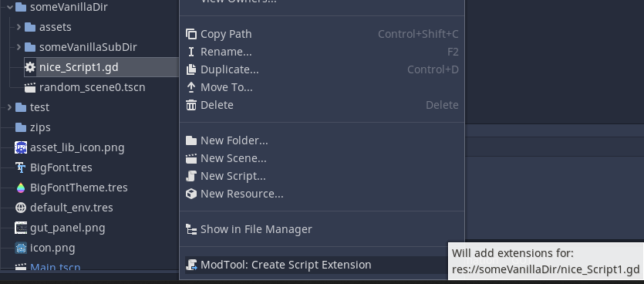
Task: Click the Move To arrow icon
Action: coord(191,87)
